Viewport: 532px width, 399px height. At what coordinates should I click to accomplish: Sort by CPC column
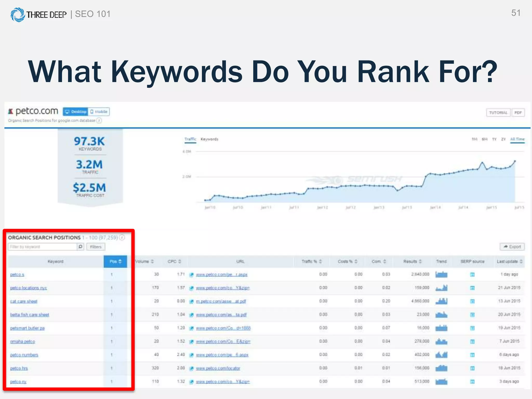tap(174, 261)
